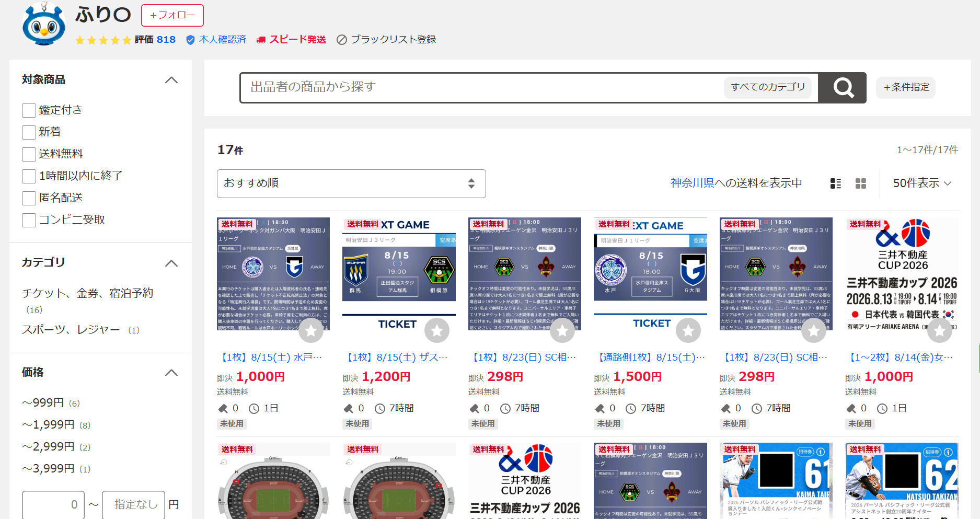Click the スピード発送 label
980x519 pixels.
point(297,40)
